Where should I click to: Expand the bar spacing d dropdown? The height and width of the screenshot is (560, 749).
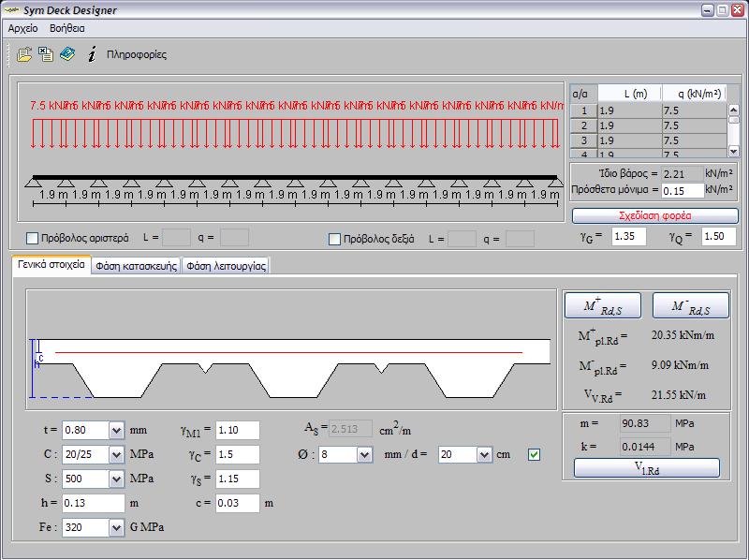[484, 454]
